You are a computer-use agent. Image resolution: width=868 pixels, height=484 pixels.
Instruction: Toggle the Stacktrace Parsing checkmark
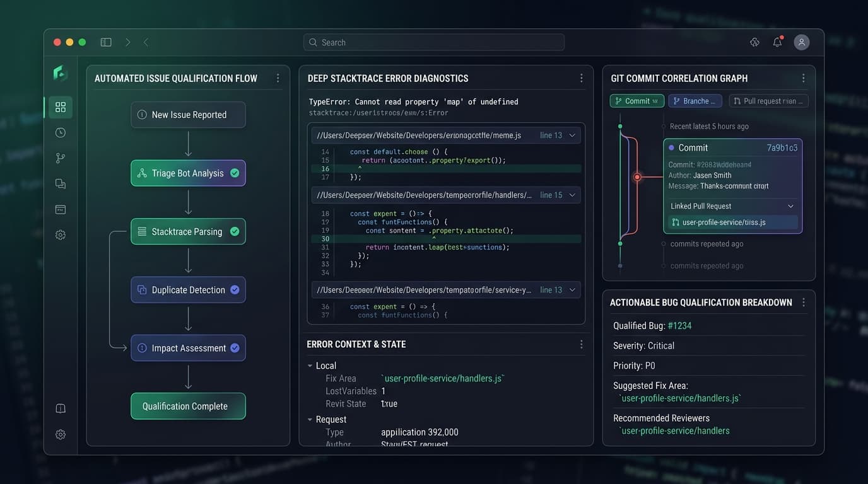pos(235,231)
